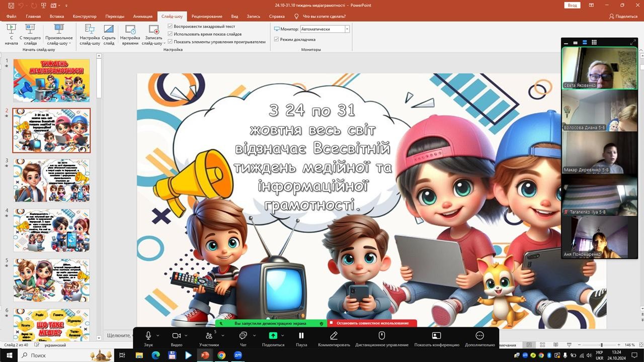Switch to the Анимация tab
This screenshot has width=644, height=362.
tap(143, 16)
